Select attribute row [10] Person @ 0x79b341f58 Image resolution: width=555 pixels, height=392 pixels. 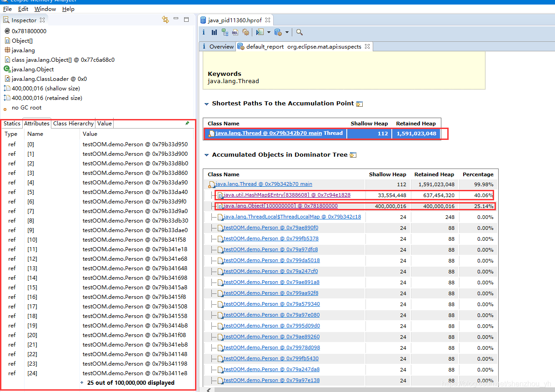tap(98, 240)
